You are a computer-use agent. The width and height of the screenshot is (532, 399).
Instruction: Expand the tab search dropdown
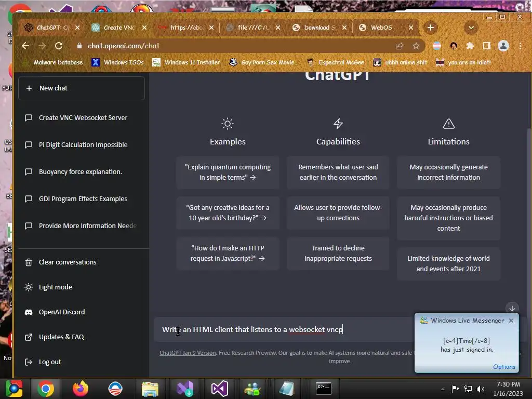click(471, 28)
